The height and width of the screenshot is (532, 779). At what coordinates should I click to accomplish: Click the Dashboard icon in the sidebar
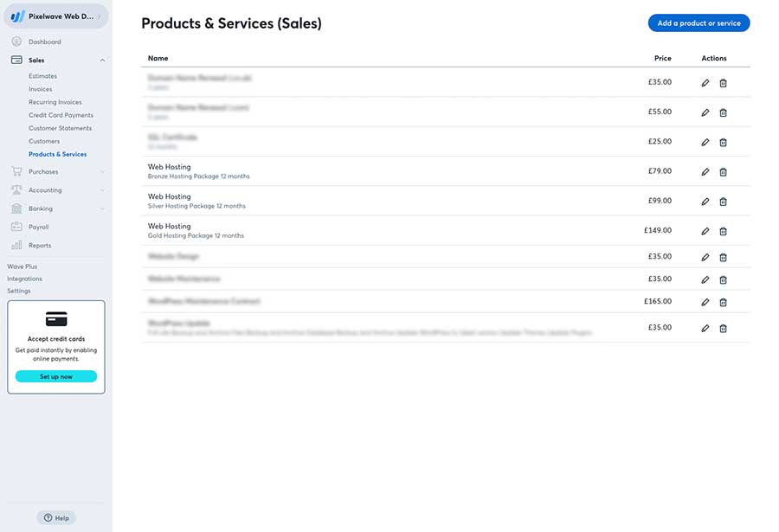(16, 42)
